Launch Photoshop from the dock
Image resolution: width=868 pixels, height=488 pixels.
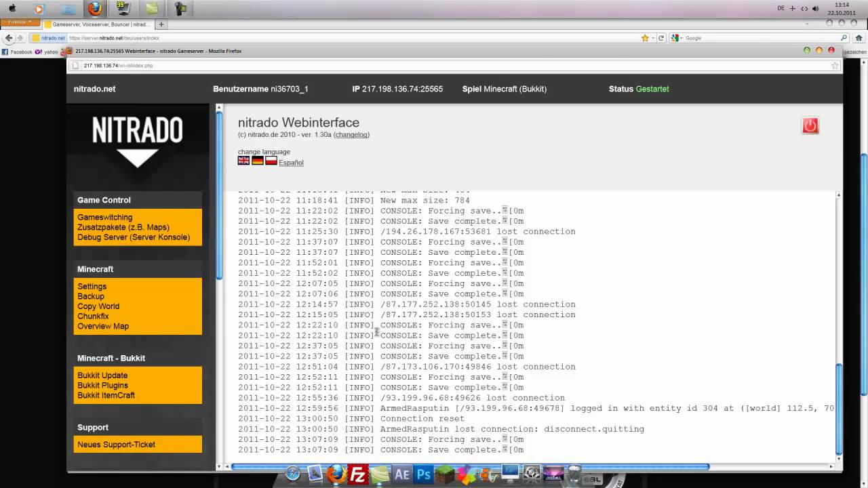pos(424,475)
